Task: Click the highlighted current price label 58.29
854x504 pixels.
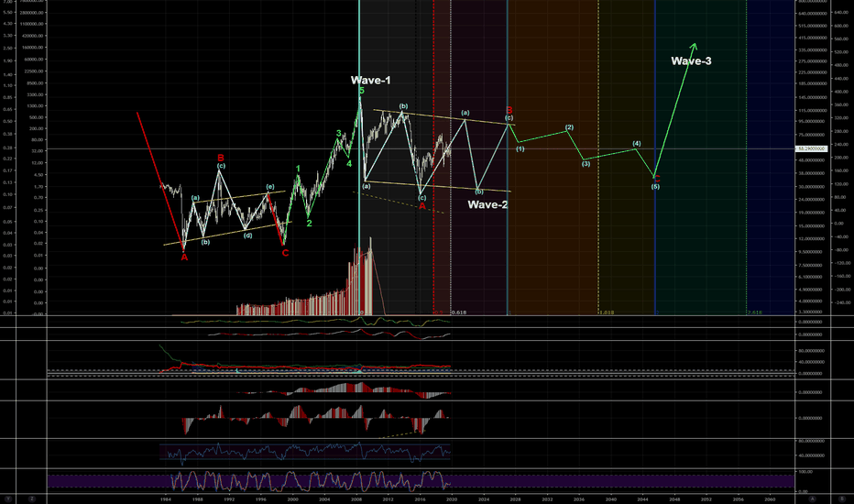Action: pyautogui.click(x=811, y=148)
